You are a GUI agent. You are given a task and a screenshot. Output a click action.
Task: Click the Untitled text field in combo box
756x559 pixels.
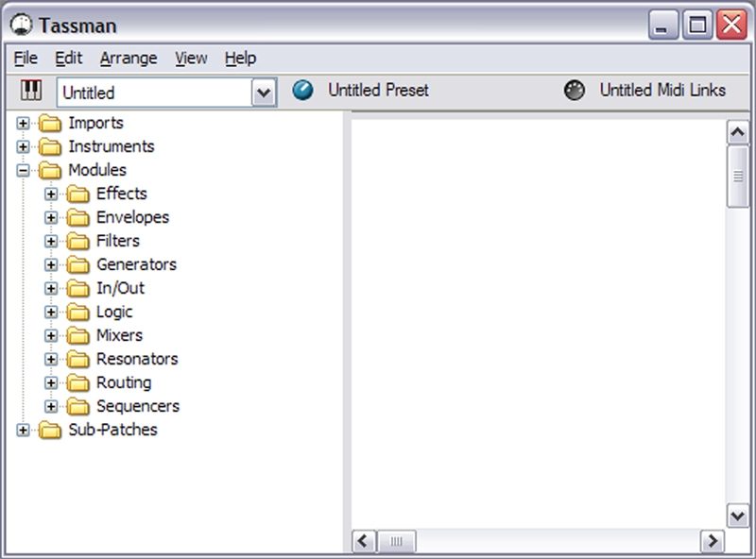[x=154, y=92]
